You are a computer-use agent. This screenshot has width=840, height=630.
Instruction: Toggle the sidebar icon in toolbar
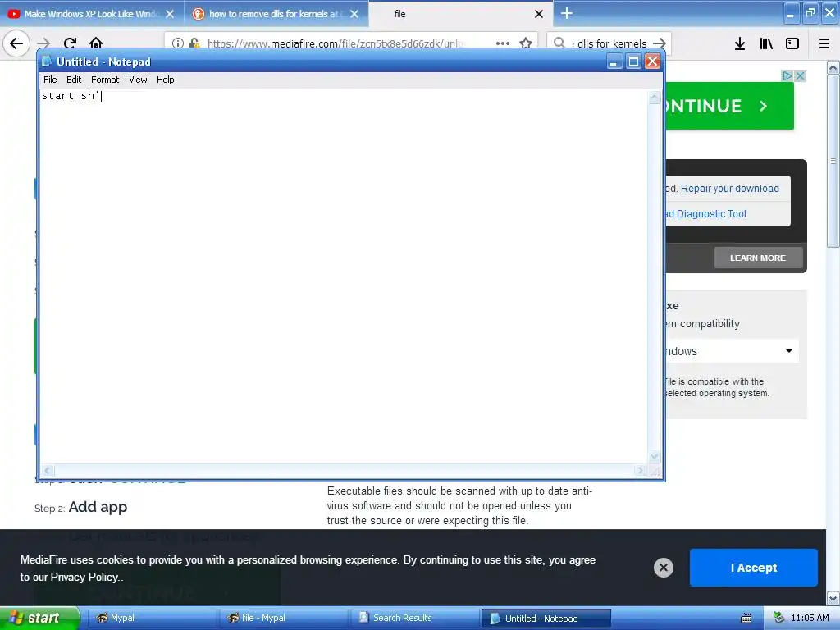point(792,43)
